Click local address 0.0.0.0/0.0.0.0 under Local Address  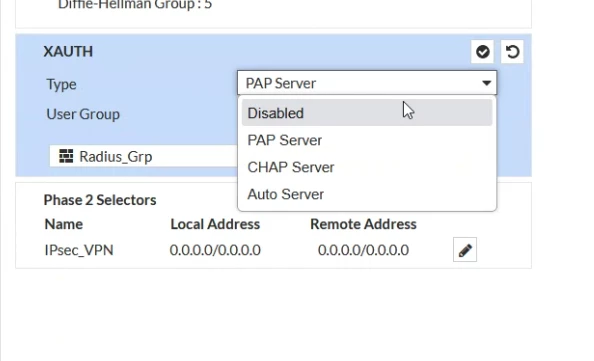pos(215,250)
